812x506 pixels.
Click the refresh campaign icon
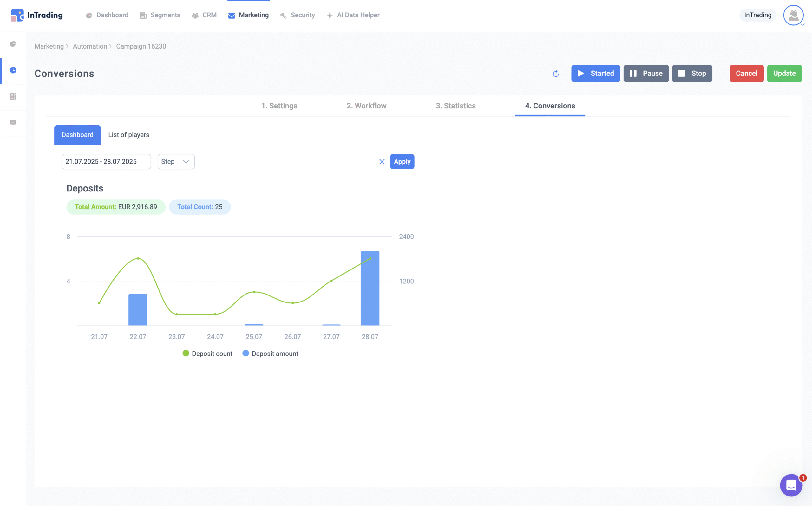[556, 74]
